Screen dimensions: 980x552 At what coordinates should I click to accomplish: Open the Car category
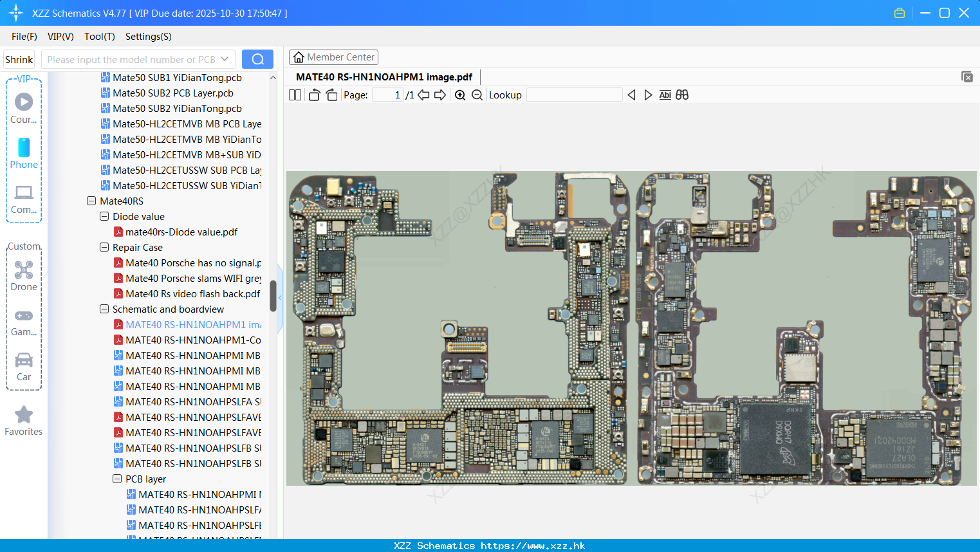coord(24,367)
